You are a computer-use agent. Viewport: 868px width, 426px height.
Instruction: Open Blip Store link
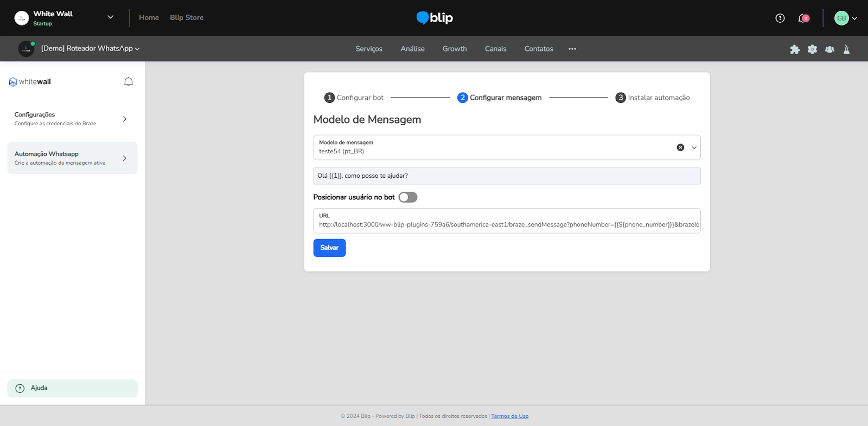[187, 17]
